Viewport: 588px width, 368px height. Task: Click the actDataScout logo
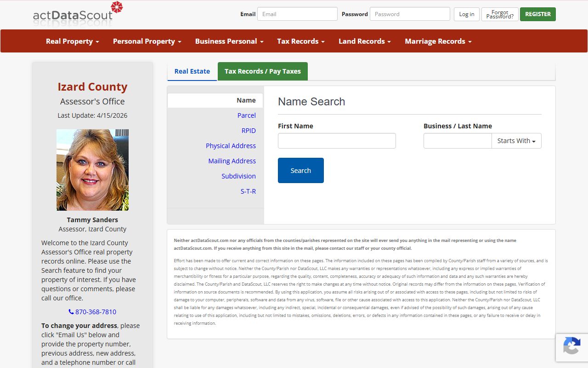78,13
